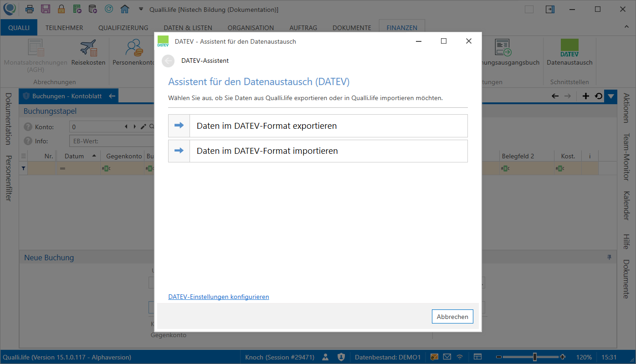Click the DATEV logo in dialog title
636x364 pixels.
163,41
